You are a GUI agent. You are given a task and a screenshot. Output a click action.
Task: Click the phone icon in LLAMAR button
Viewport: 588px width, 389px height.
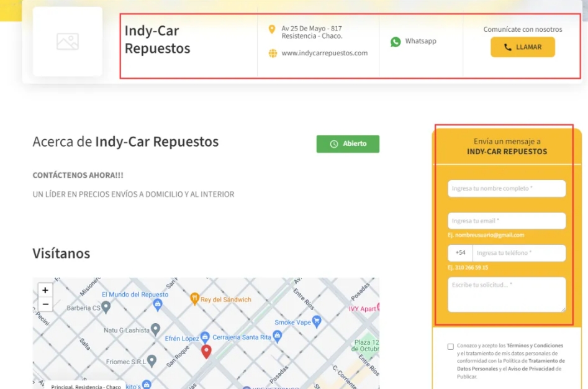click(507, 47)
